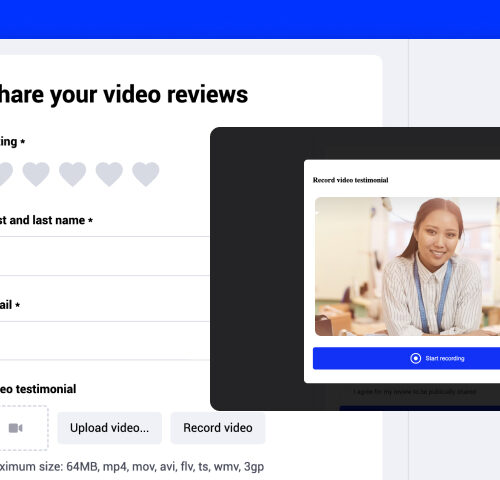Screen dimensions: 500x480
Task: Click the webcam preview of the woman
Action: coord(407,266)
